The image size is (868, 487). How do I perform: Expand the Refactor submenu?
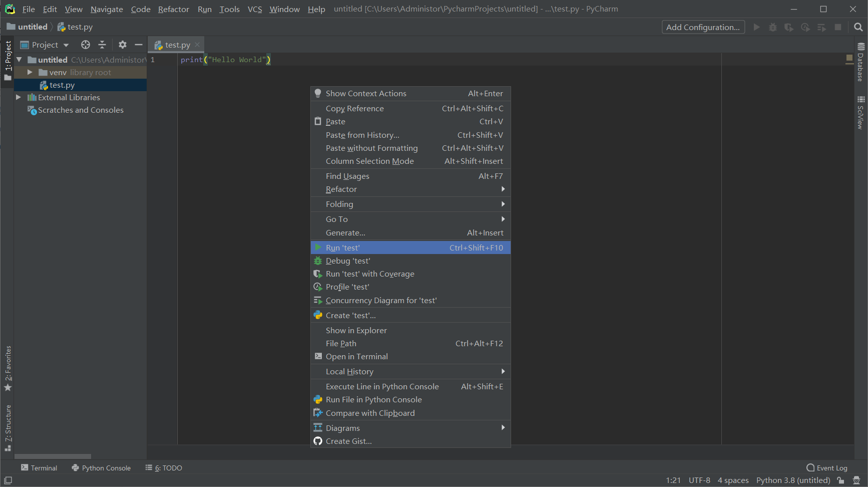[410, 189]
